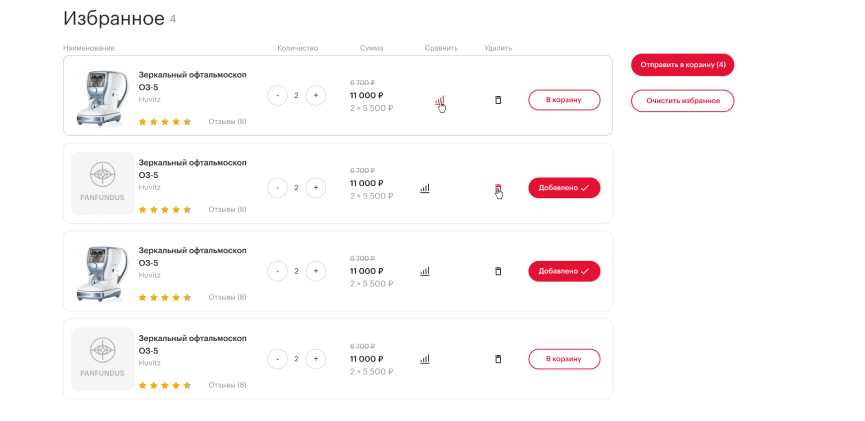
Task: Decrease quantity in the first product row
Action: (x=277, y=96)
